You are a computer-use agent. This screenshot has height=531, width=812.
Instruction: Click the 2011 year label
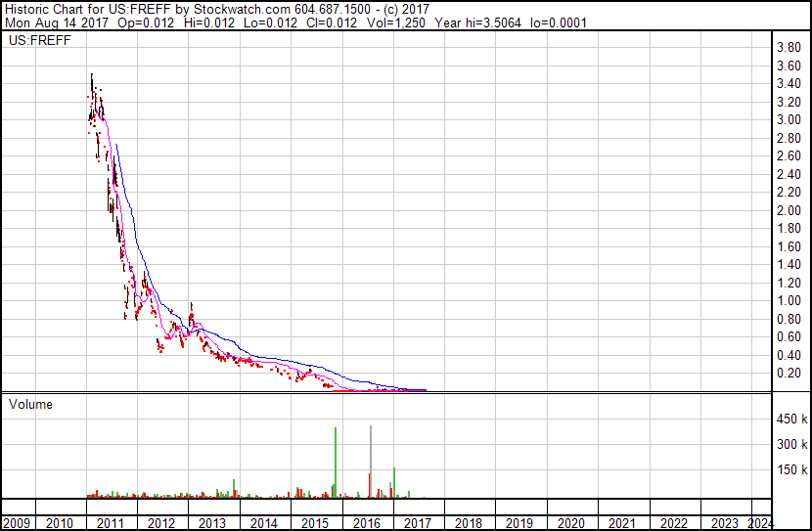tap(111, 523)
